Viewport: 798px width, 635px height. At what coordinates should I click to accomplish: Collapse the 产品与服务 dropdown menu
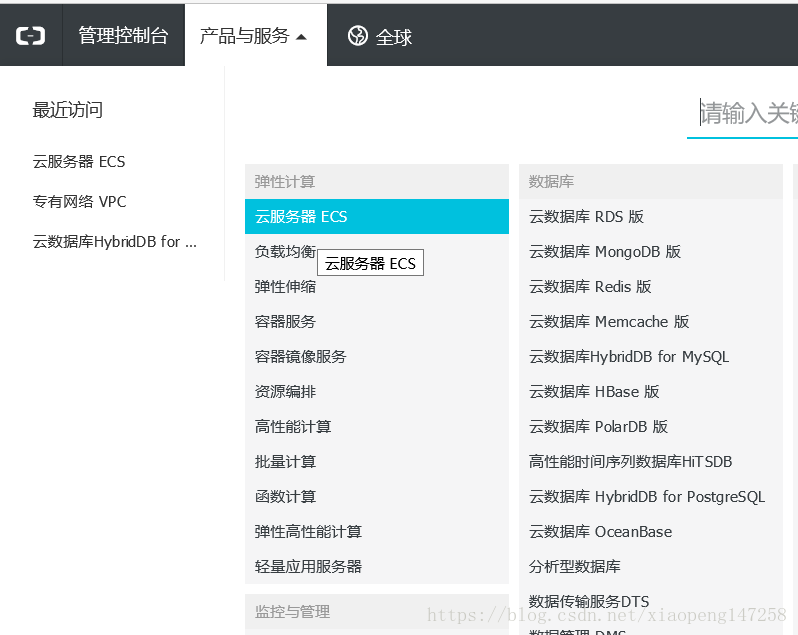[x=254, y=36]
